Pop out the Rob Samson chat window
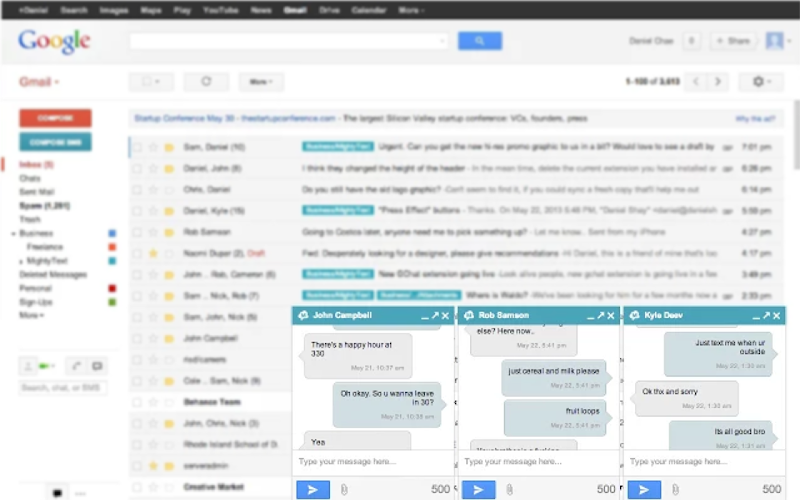The image size is (800, 500). [x=601, y=316]
